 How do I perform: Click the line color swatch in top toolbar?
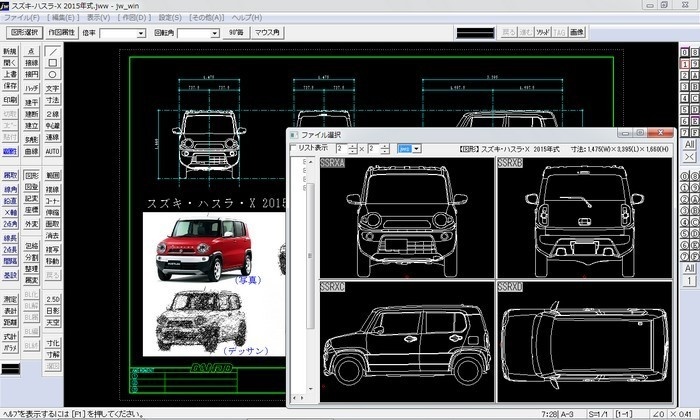475,33
